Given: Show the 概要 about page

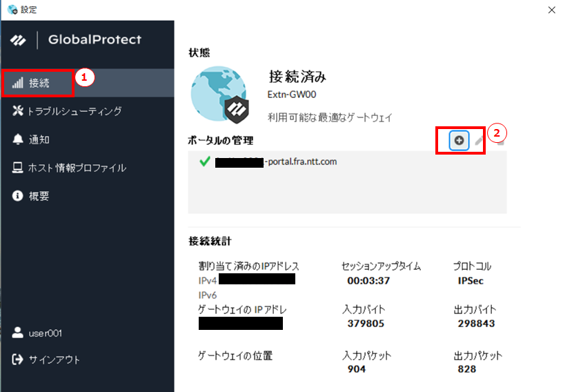Looking at the screenshot, I should coord(87,196).
